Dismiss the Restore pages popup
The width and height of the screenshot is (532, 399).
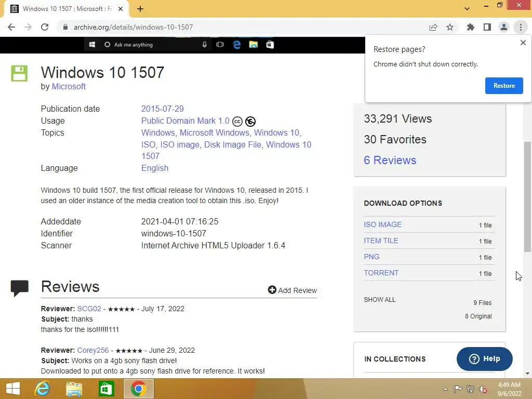[x=523, y=43]
